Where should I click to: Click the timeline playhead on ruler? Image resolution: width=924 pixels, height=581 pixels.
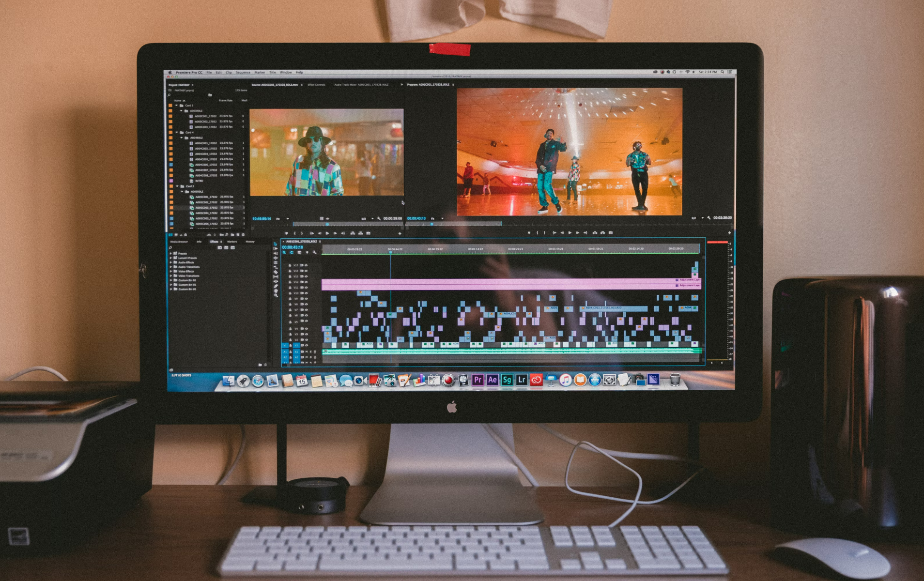[x=390, y=252]
